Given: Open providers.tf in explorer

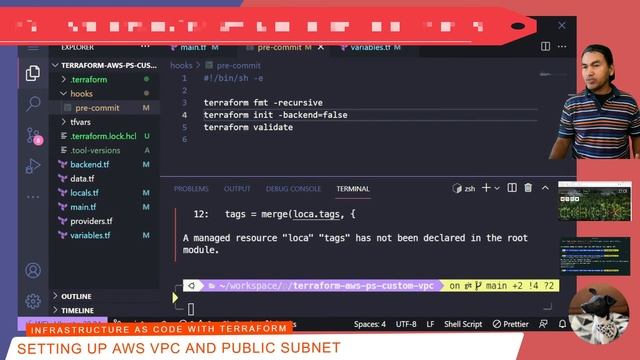Looking at the screenshot, I should (104, 221).
